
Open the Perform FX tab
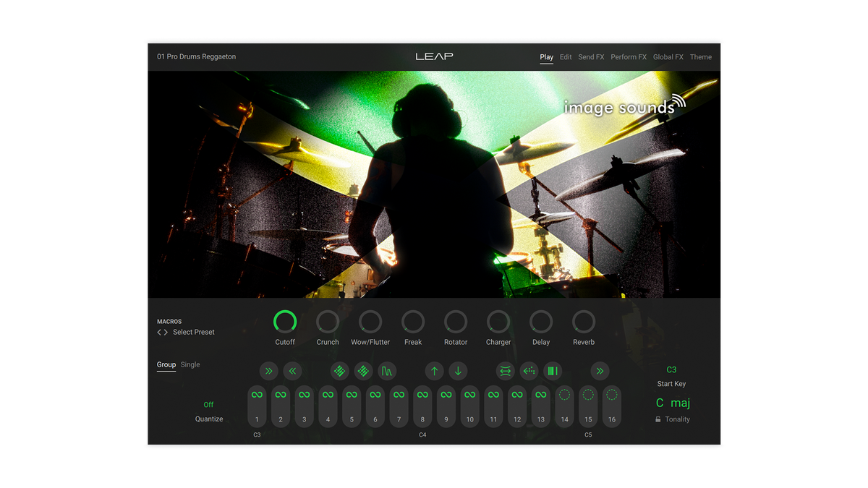(629, 56)
